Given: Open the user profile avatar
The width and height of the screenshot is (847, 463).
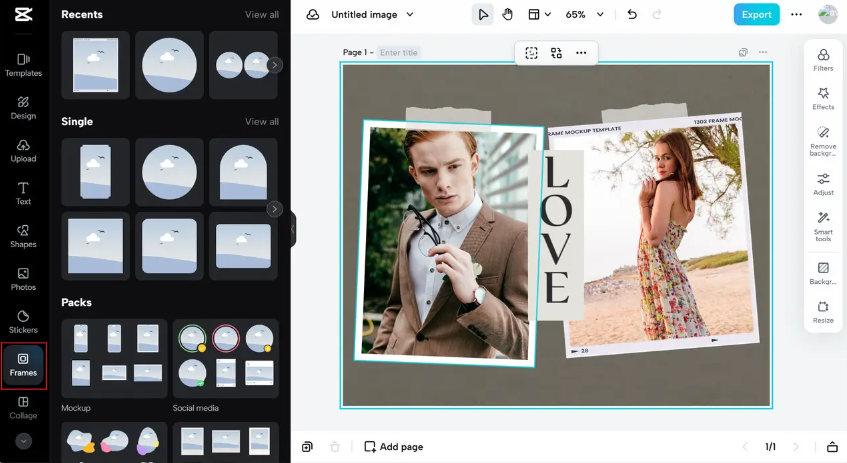Looking at the screenshot, I should coord(827,15).
